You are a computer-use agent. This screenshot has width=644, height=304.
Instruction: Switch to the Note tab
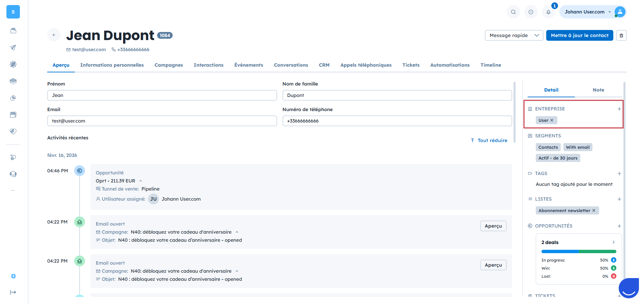pos(598,90)
